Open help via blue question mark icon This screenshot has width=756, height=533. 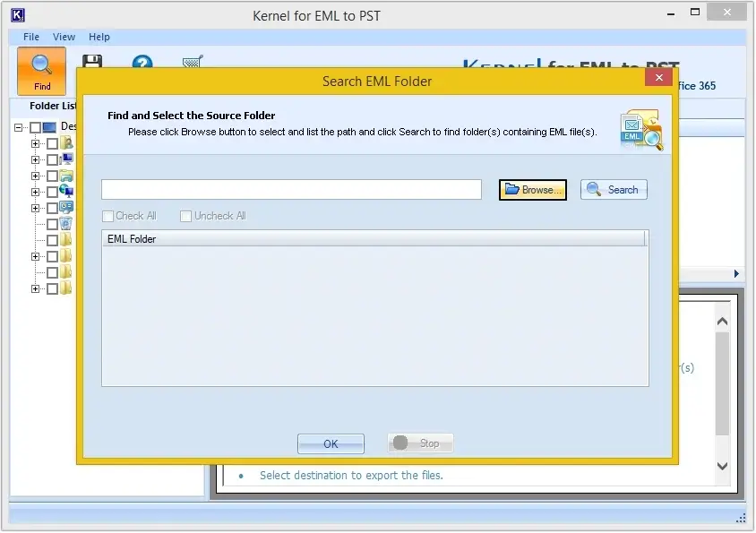[x=142, y=61]
